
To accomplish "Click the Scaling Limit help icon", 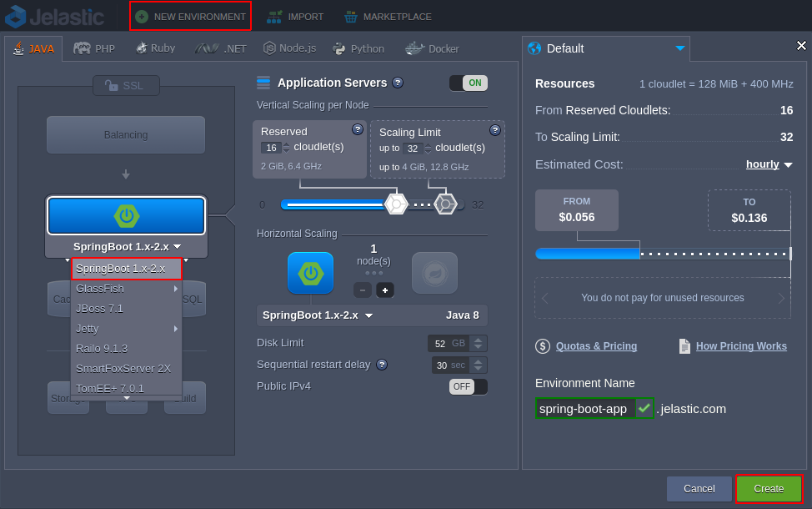I will [495, 130].
